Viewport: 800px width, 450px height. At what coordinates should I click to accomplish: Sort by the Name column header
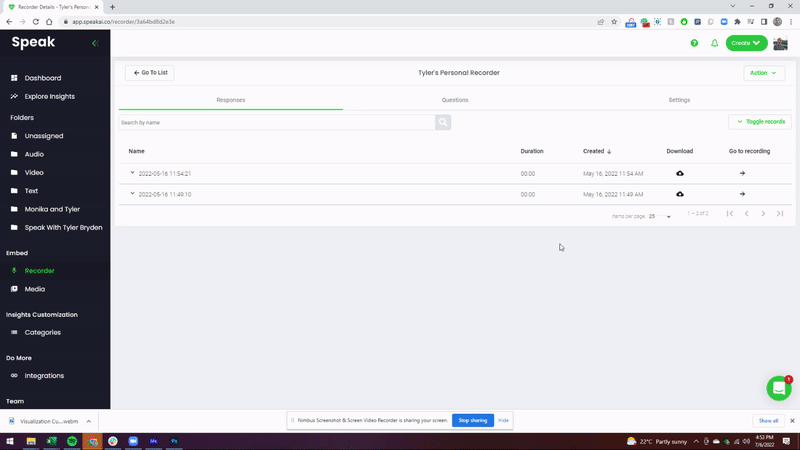(x=136, y=151)
